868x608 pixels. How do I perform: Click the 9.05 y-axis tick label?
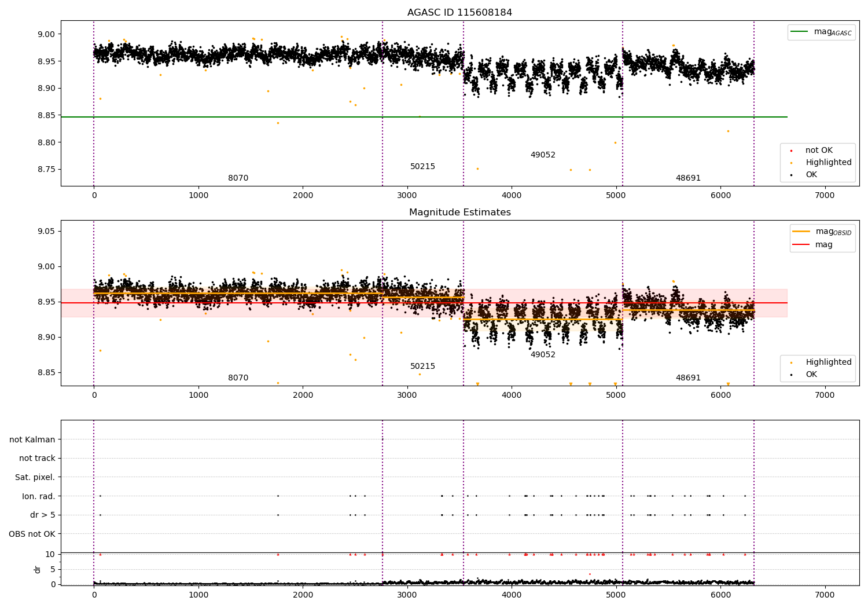[46, 231]
